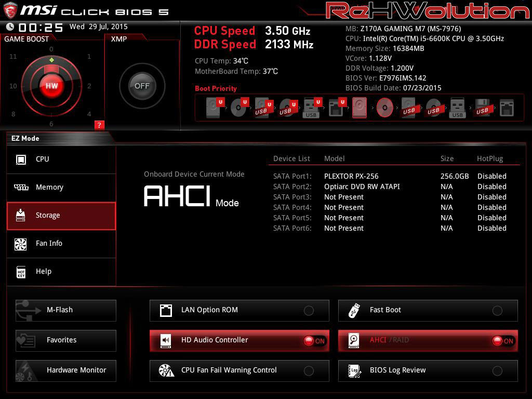
Task: Click the red question mark help icon
Action: point(100,125)
